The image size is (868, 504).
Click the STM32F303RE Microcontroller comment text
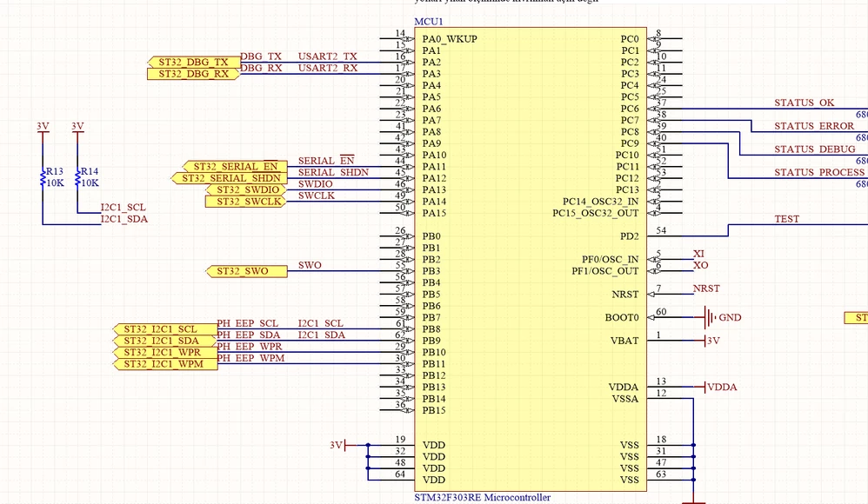click(483, 497)
